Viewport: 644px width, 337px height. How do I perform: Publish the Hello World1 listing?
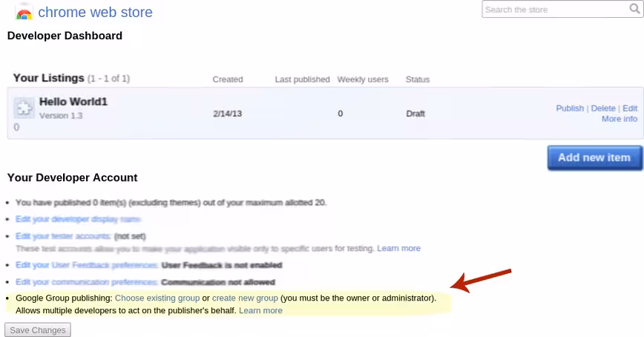(x=570, y=108)
